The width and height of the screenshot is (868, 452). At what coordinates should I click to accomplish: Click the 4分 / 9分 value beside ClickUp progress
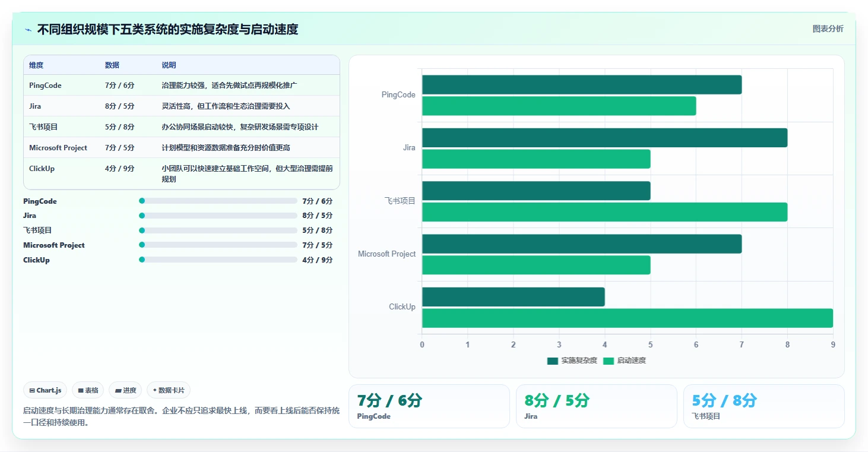click(x=317, y=260)
